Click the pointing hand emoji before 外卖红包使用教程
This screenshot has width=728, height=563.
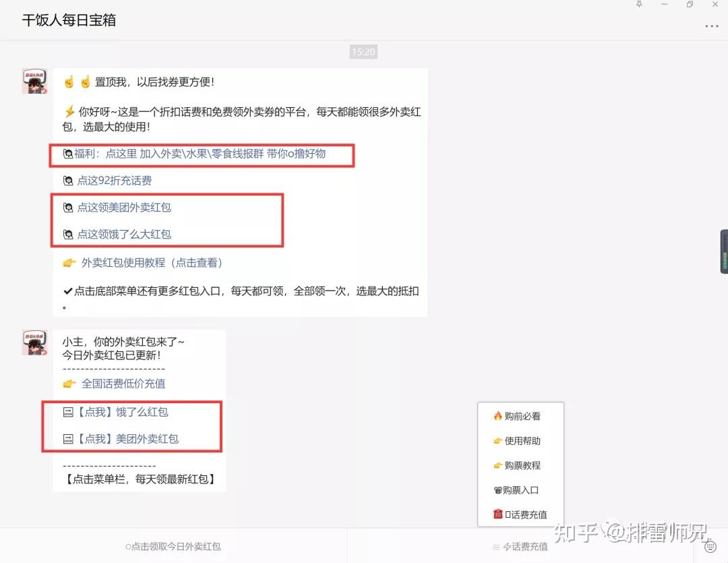point(69,263)
